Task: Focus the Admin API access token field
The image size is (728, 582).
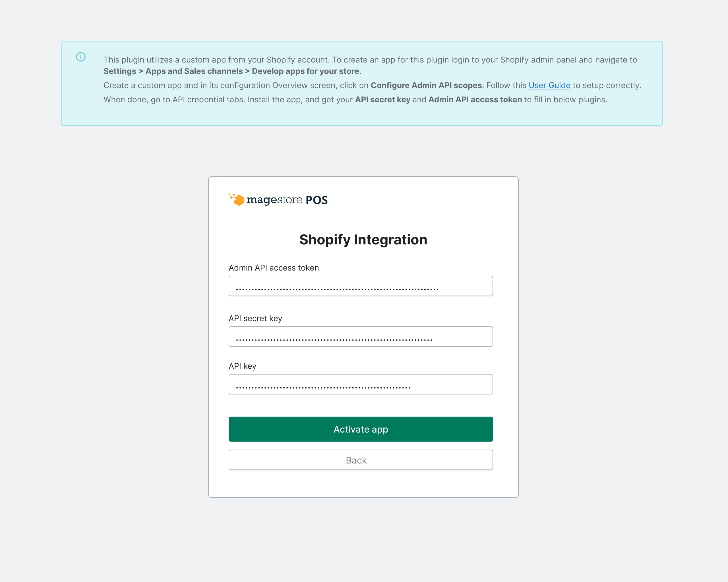Action: (x=361, y=286)
